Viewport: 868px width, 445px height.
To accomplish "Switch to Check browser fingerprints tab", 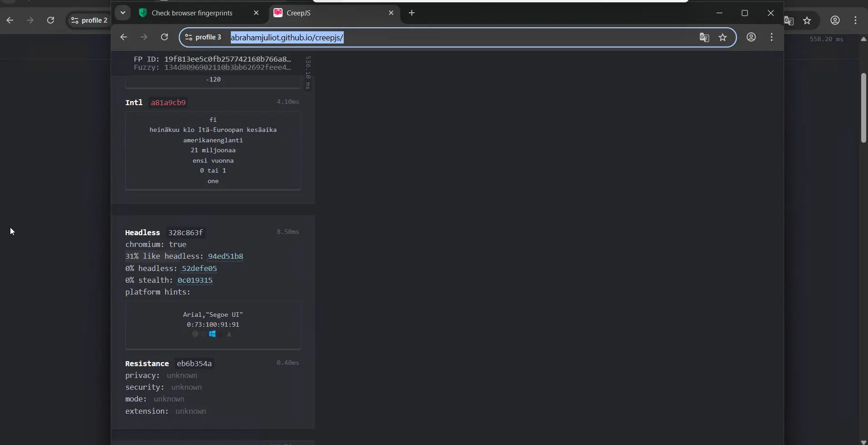I will pyautogui.click(x=192, y=13).
